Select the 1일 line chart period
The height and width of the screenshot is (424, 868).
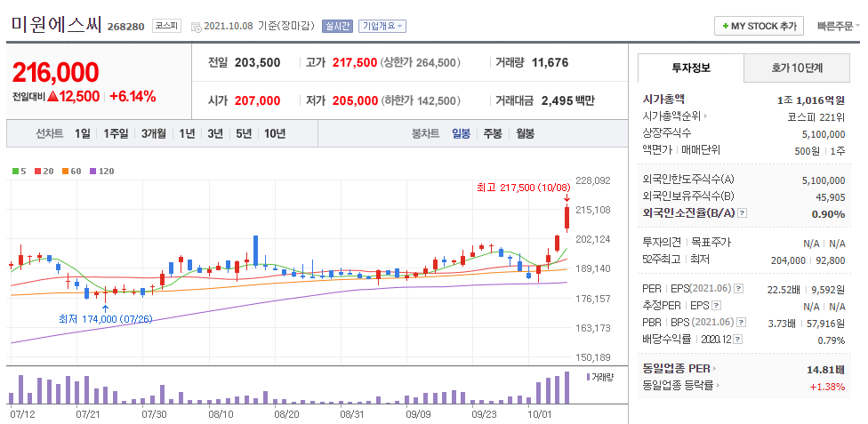(x=82, y=133)
